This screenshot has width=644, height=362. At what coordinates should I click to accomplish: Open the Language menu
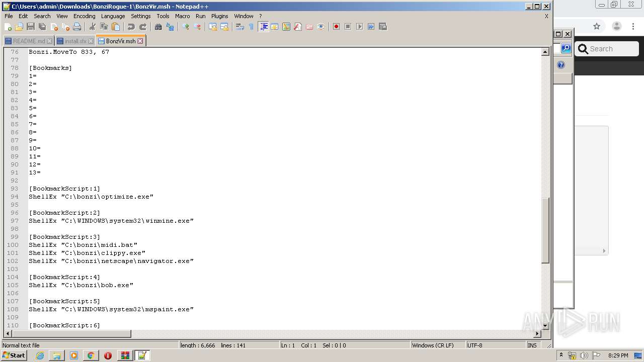113,16
